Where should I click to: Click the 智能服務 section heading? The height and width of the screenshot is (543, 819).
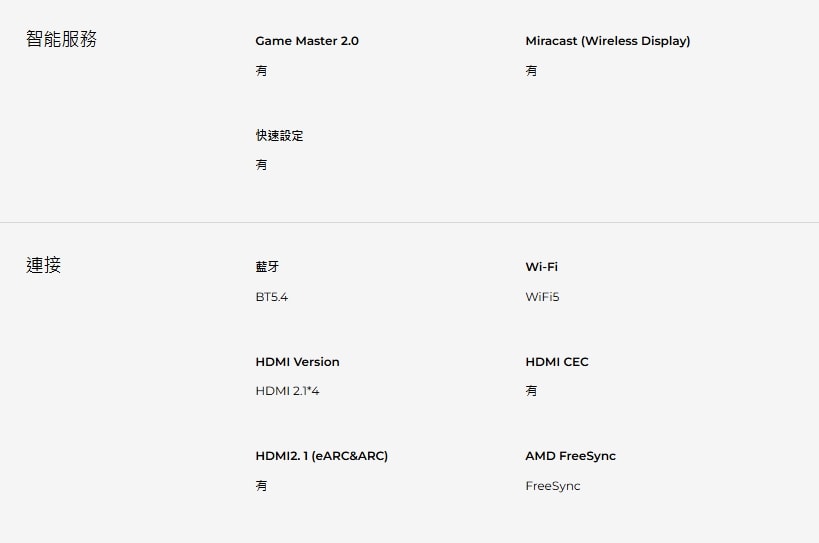pos(61,40)
